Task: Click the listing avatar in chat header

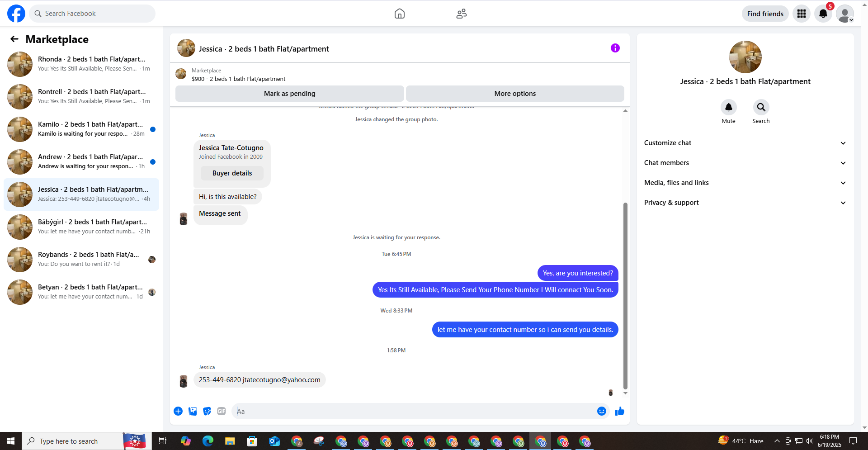Action: coord(186,48)
